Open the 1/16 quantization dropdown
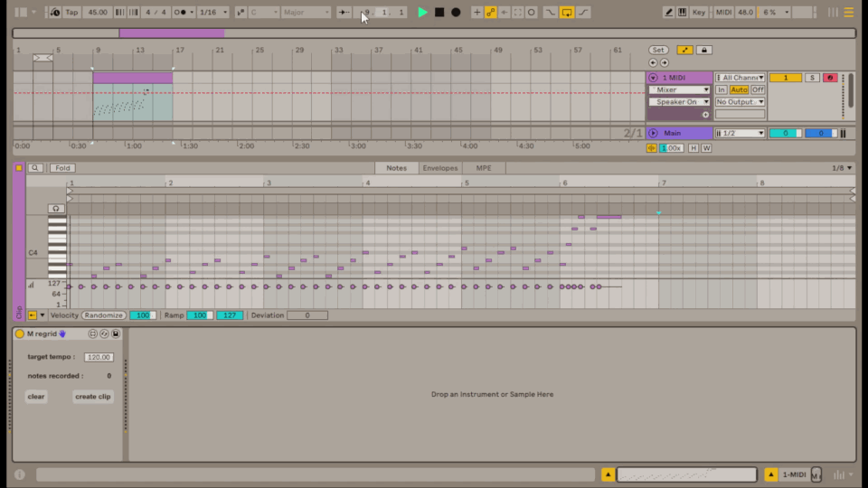Screen dimensions: 868x488 [x=212, y=13]
